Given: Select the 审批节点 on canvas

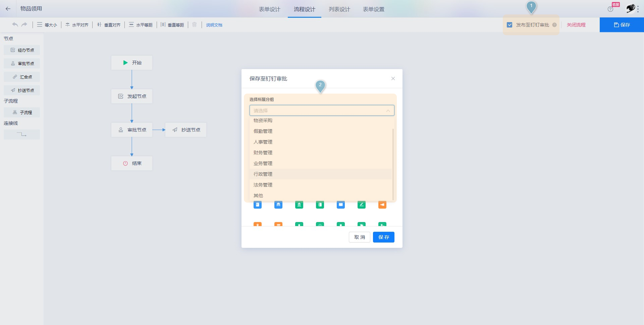Looking at the screenshot, I should point(132,130).
